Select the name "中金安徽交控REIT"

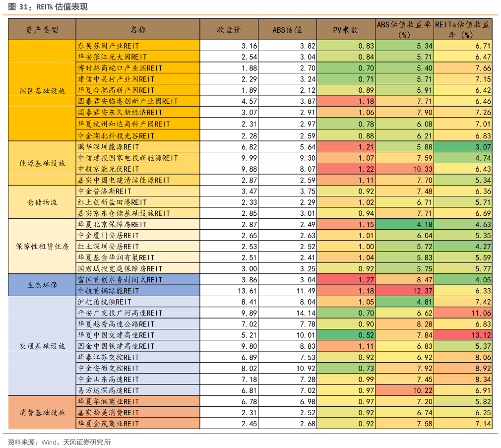coord(109,369)
